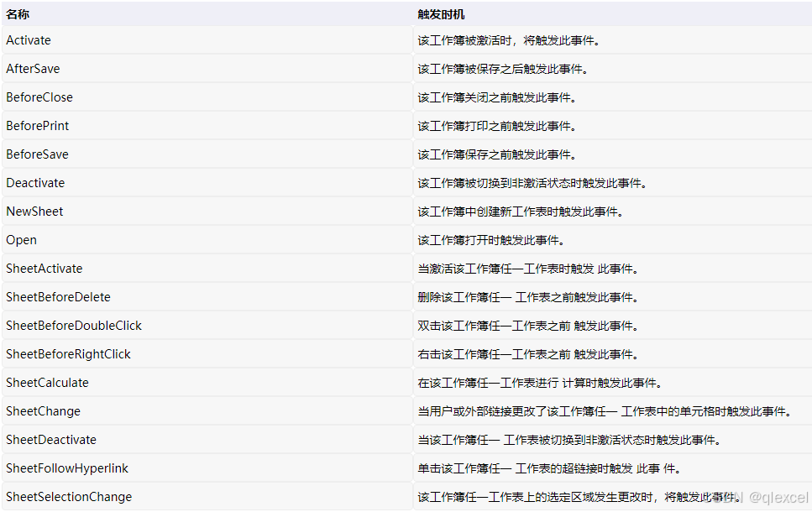Image resolution: width=812 pixels, height=512 pixels.
Task: Click description 该工作簿打印之前触发此事件。
Action: [496, 126]
